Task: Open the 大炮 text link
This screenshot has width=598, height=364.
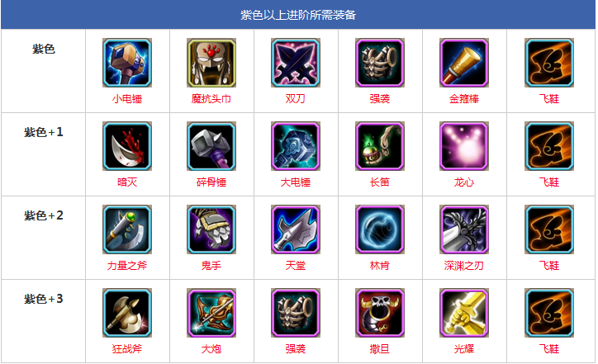Action: (x=211, y=349)
